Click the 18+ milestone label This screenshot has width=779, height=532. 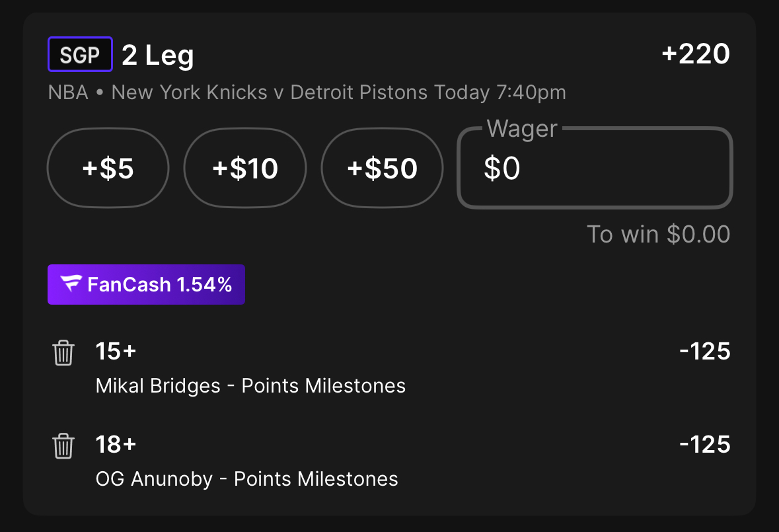(116, 444)
